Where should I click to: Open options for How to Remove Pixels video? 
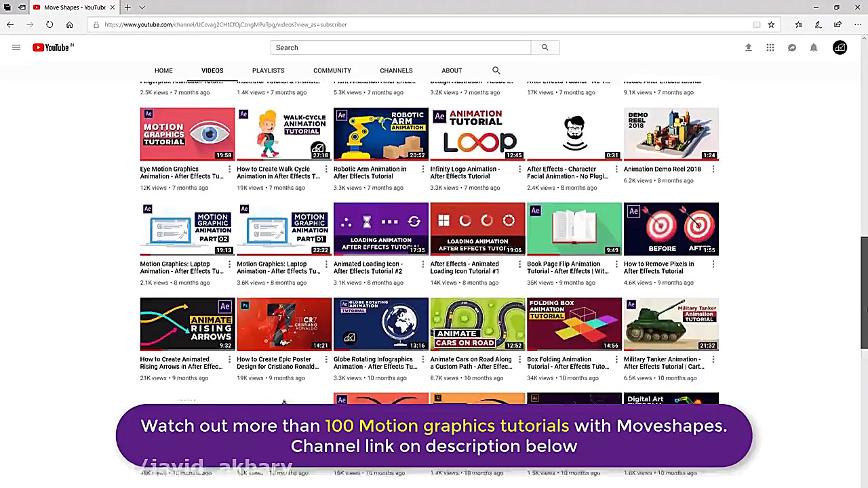[x=713, y=264]
